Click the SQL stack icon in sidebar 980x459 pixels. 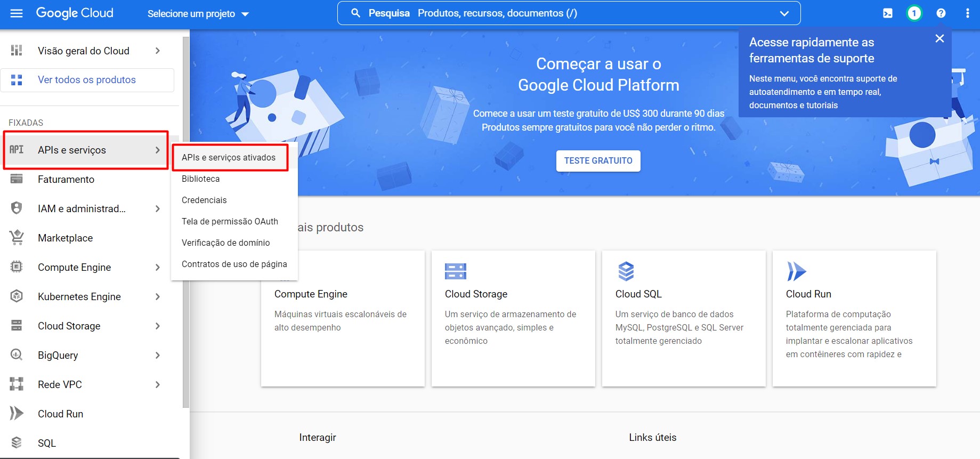click(17, 442)
